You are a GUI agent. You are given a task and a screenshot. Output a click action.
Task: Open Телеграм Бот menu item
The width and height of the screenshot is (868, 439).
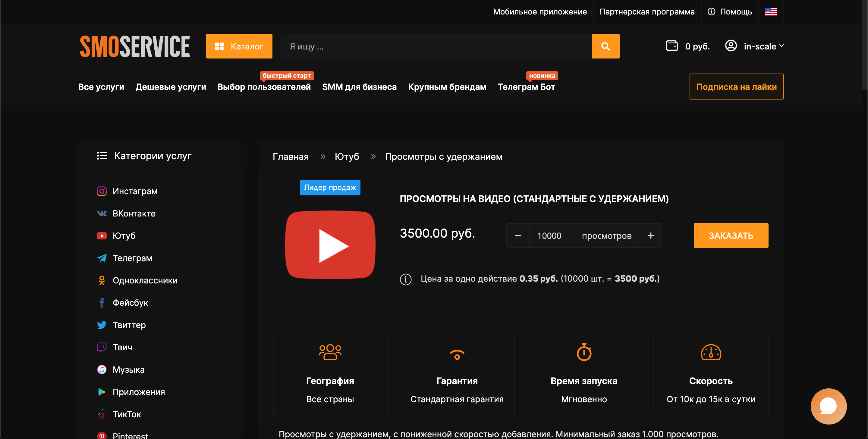pyautogui.click(x=526, y=87)
